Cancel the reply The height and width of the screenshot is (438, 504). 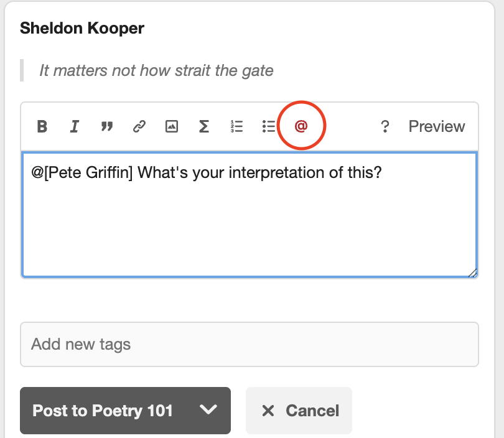pos(299,411)
